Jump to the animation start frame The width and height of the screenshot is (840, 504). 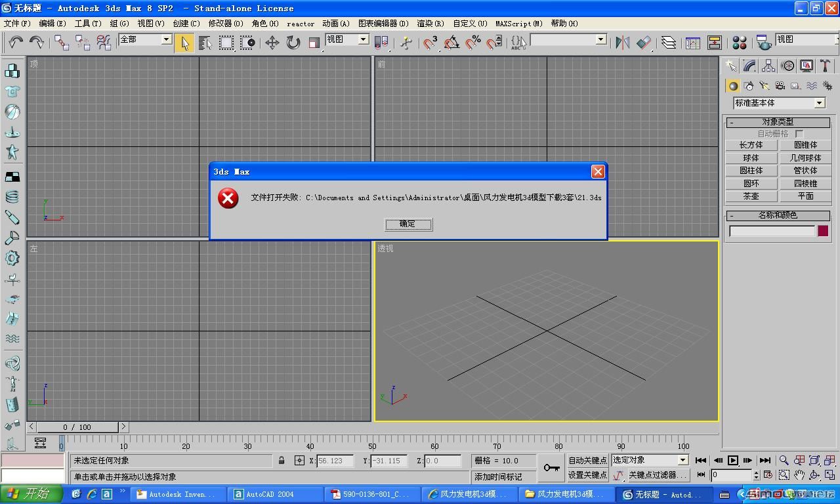pyautogui.click(x=701, y=460)
